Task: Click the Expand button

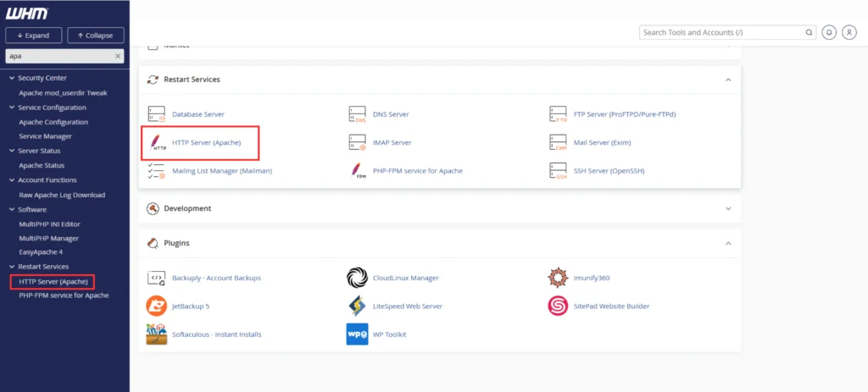Action: (34, 36)
